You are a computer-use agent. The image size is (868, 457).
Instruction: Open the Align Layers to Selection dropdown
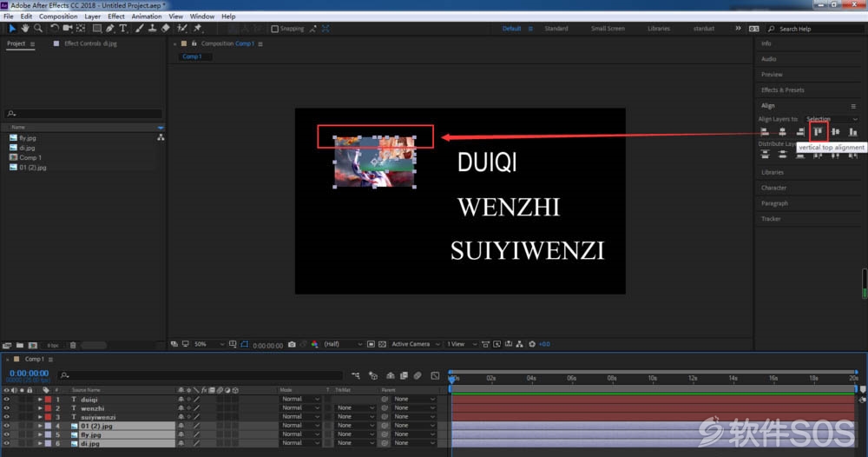pyautogui.click(x=832, y=119)
